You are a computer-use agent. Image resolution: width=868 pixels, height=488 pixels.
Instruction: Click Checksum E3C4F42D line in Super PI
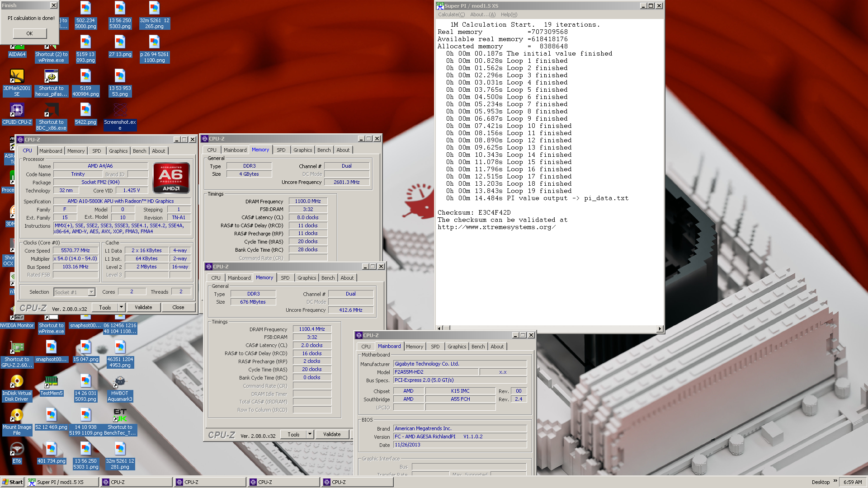point(474,212)
